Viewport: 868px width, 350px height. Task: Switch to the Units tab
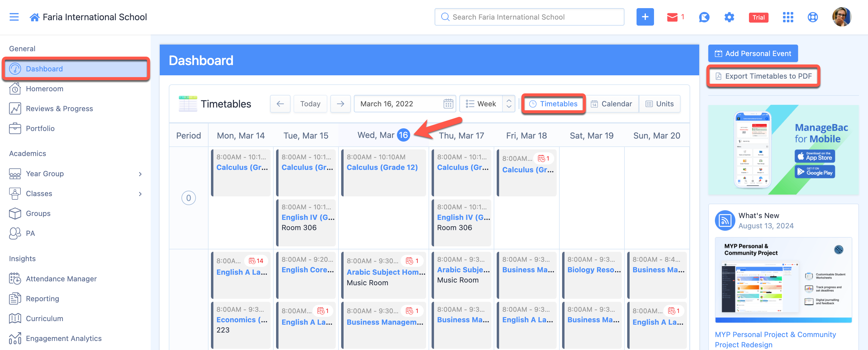pos(659,104)
